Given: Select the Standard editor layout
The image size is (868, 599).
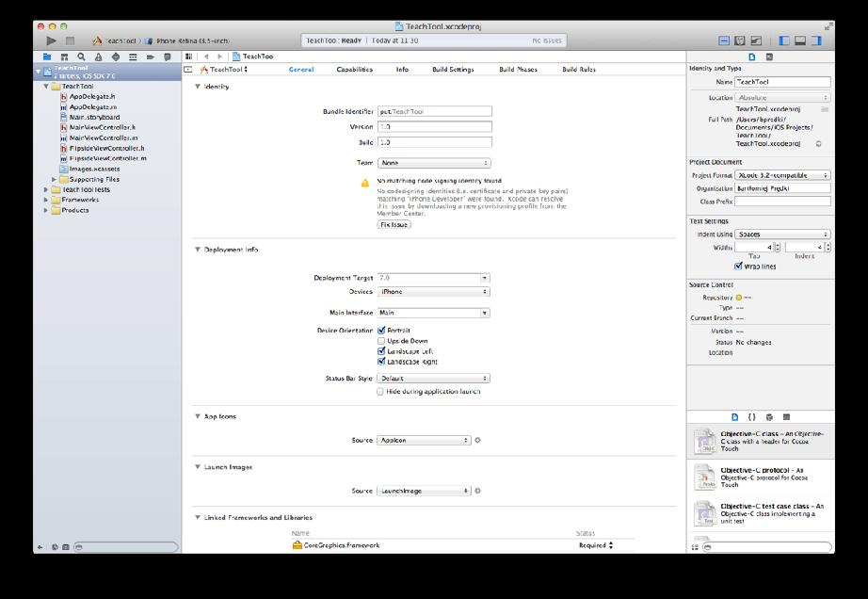Looking at the screenshot, I should click(x=724, y=40).
